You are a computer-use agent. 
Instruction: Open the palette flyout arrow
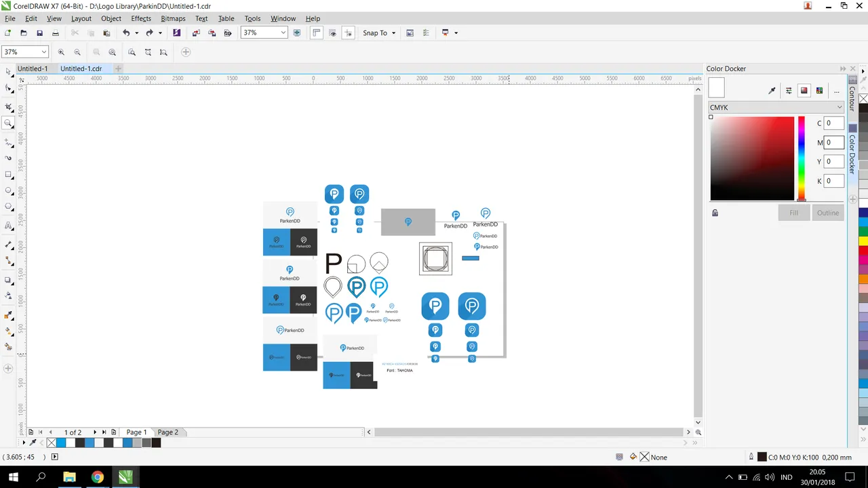(863, 70)
